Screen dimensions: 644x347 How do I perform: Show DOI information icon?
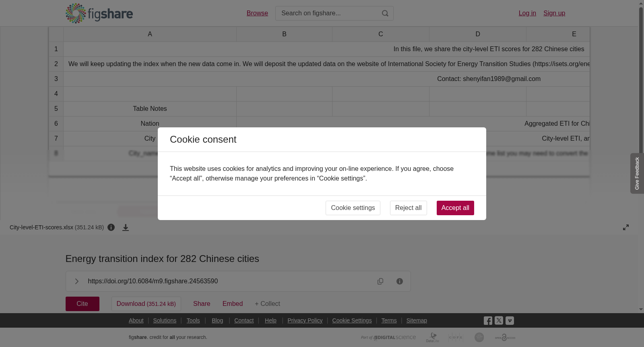400,281
